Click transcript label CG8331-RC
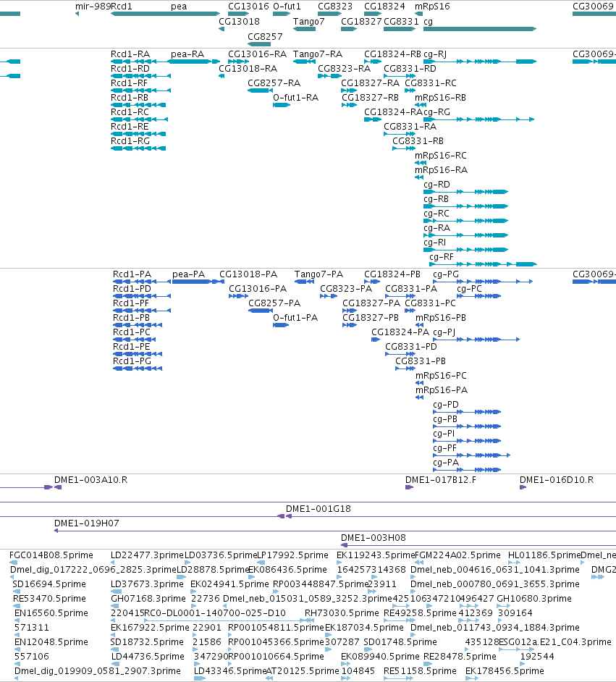The image size is (616, 682). pos(431,83)
